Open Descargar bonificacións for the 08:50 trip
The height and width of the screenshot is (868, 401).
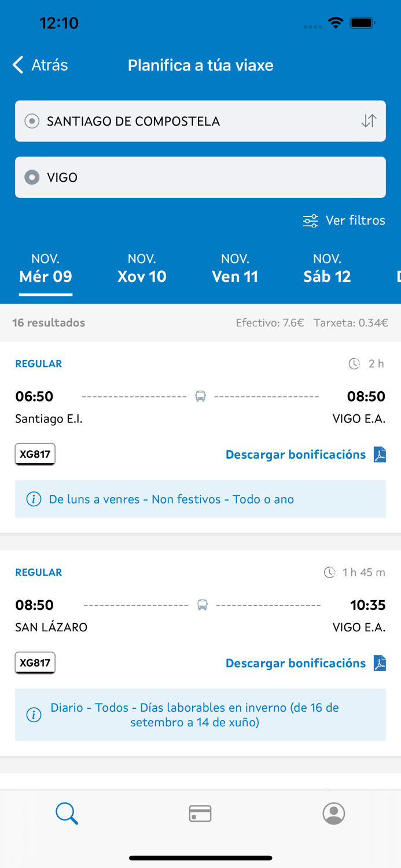click(296, 663)
